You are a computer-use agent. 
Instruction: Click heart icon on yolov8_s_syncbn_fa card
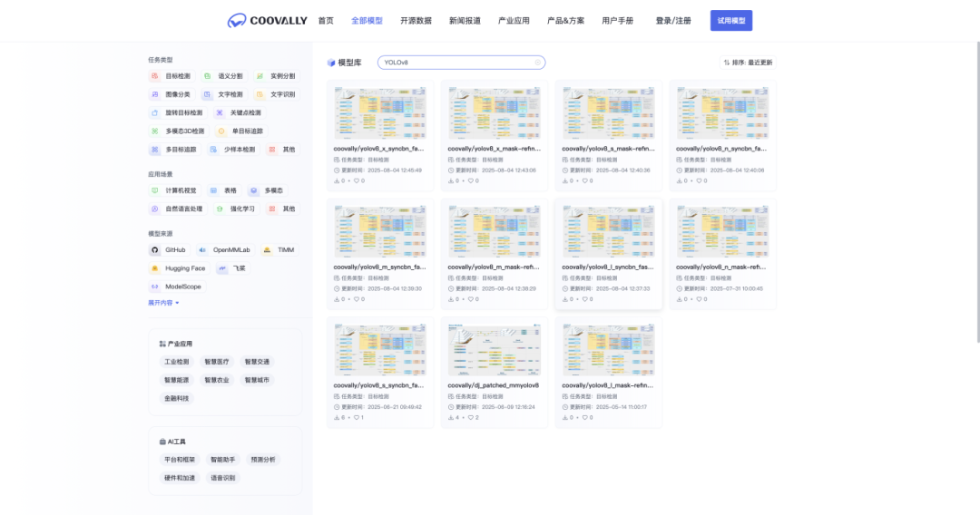coord(357,418)
